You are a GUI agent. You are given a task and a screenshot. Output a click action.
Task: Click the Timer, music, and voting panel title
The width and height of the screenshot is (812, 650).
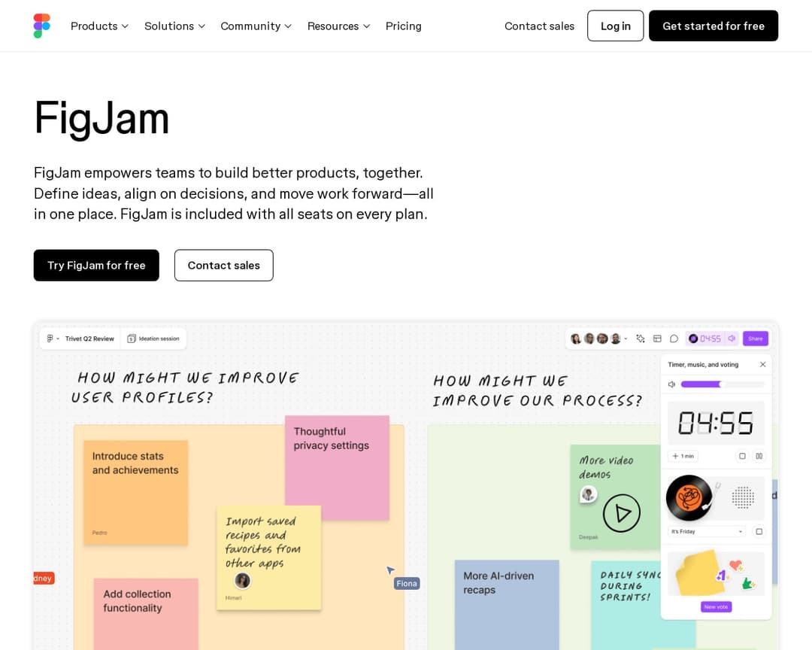point(703,364)
